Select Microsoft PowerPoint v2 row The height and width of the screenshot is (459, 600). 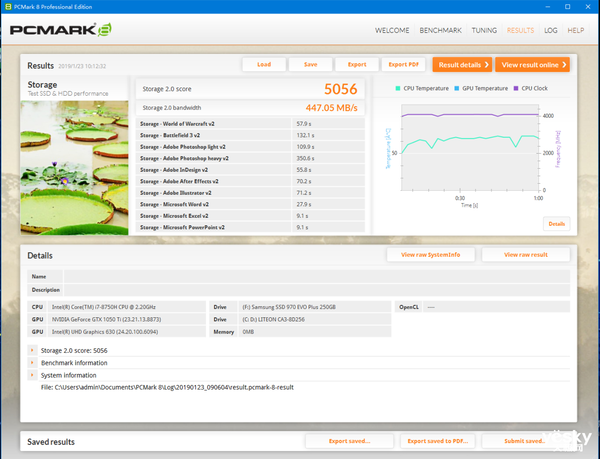(250, 227)
